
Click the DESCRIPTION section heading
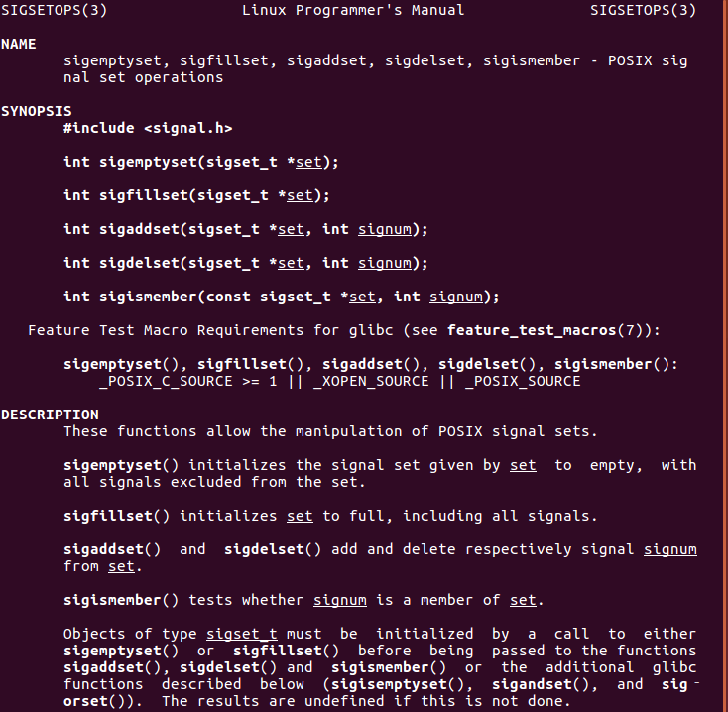(x=50, y=415)
